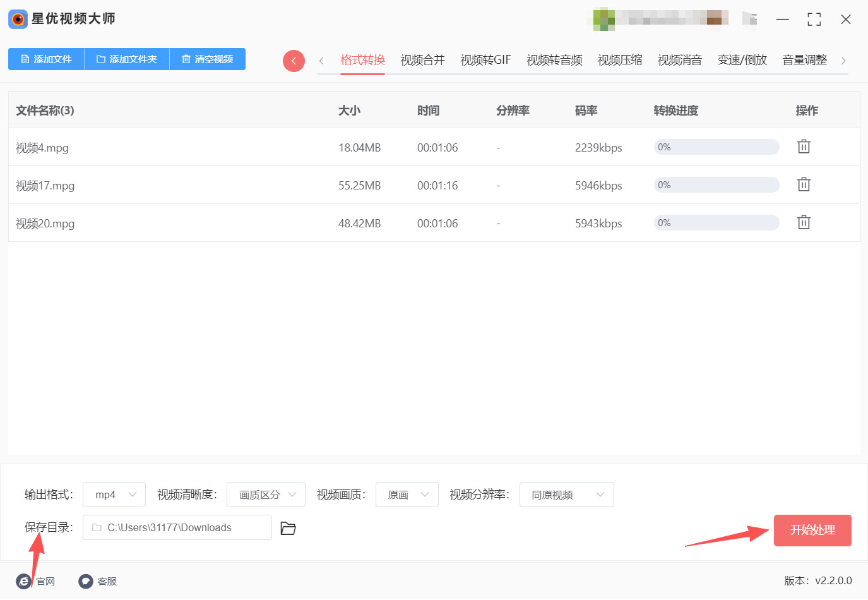Open the 官网 official website icon
The height and width of the screenshot is (600, 868).
click(24, 581)
